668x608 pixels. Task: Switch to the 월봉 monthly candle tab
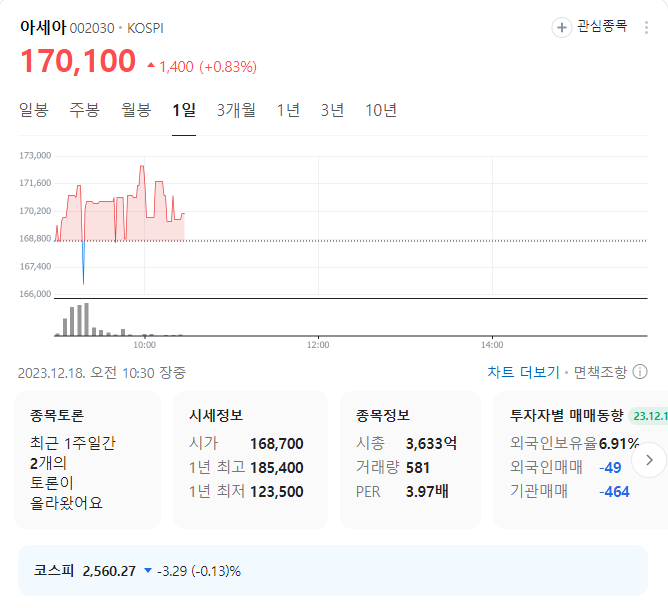point(136,110)
